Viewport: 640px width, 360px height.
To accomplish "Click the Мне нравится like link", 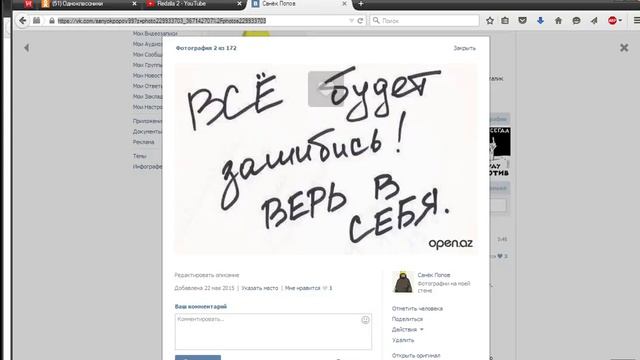I will point(302,288).
